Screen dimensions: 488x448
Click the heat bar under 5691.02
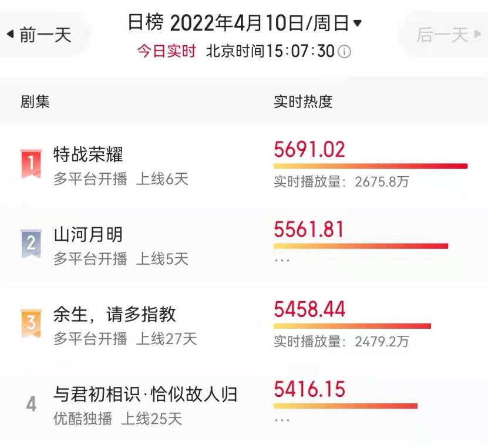pos(371,166)
